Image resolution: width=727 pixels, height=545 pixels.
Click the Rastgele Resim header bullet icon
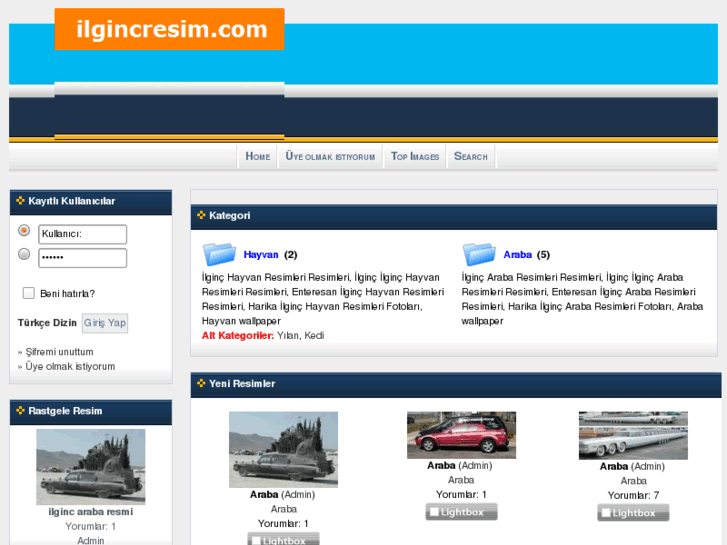[20, 411]
